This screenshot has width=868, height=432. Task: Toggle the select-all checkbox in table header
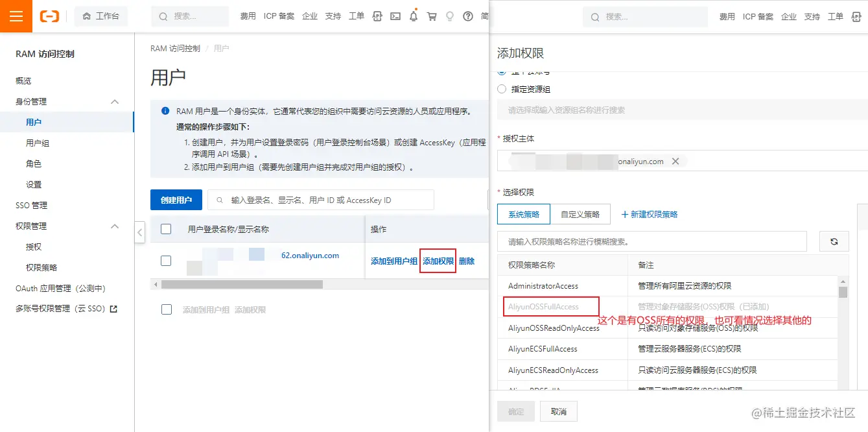tap(166, 229)
